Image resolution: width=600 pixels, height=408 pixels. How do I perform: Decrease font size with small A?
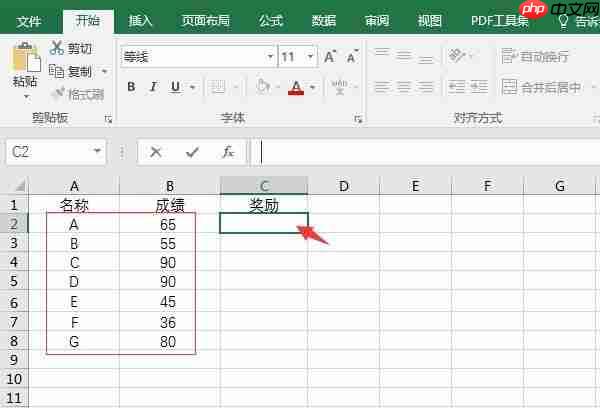point(352,57)
